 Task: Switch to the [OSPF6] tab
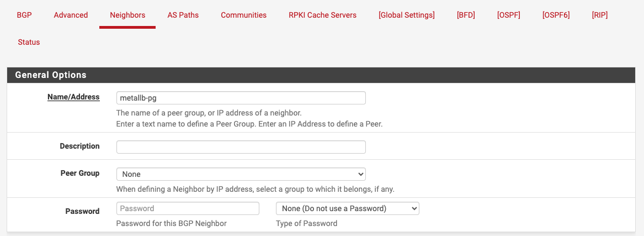(x=556, y=15)
